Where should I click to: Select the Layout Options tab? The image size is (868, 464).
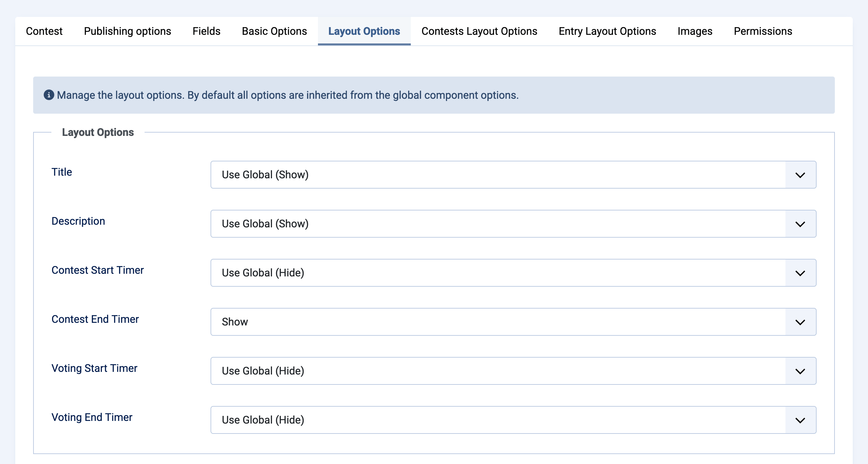[x=364, y=31]
